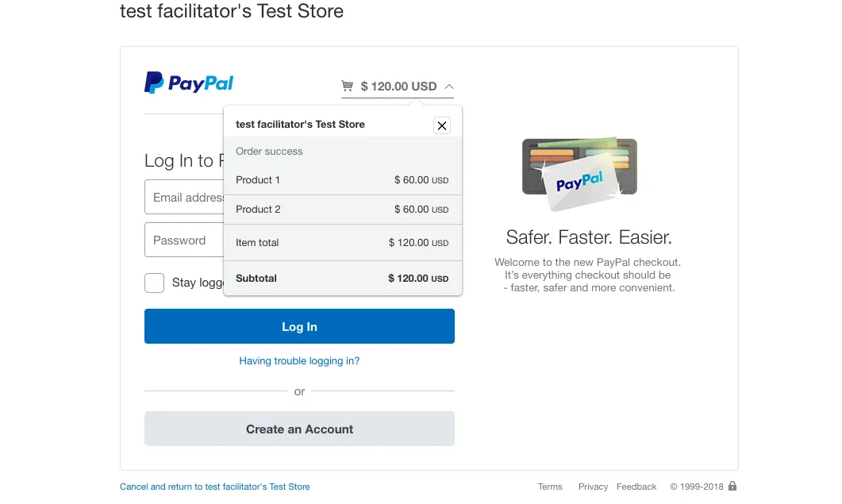Viewport: 842px width, 504px height.
Task: Open the Feedback link
Action: tap(636, 487)
